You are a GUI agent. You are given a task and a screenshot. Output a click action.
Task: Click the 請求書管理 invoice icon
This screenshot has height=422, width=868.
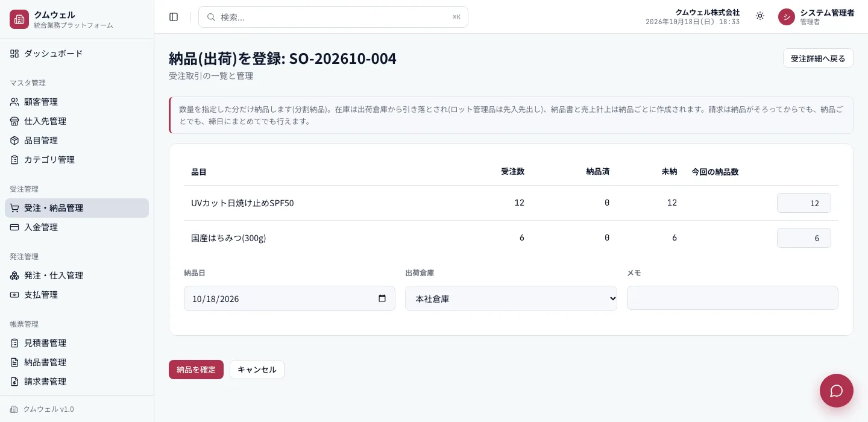pyautogui.click(x=14, y=382)
